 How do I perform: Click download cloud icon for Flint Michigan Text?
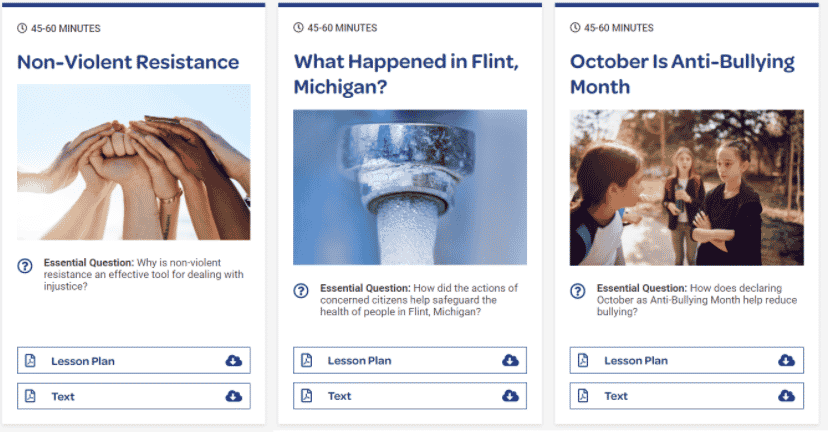pyautogui.click(x=510, y=396)
